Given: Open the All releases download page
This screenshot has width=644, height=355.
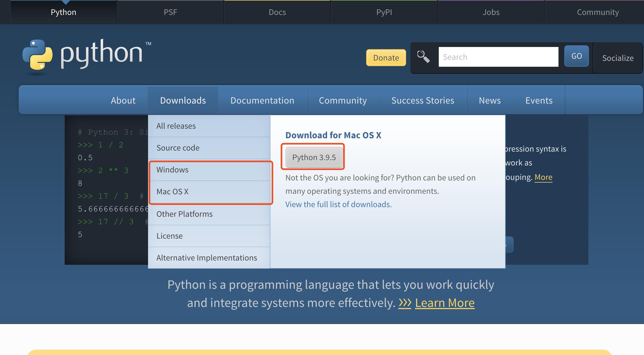Looking at the screenshot, I should click(x=176, y=125).
